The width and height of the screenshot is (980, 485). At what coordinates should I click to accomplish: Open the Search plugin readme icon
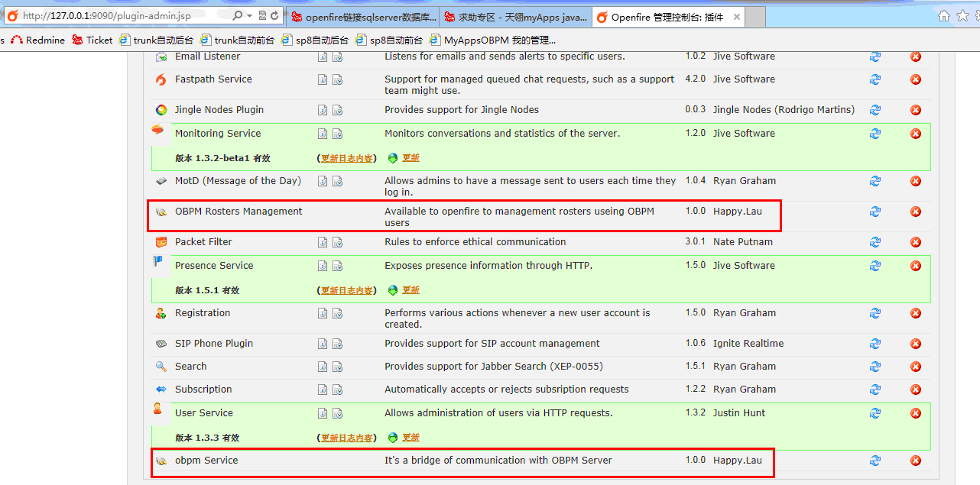point(323,367)
